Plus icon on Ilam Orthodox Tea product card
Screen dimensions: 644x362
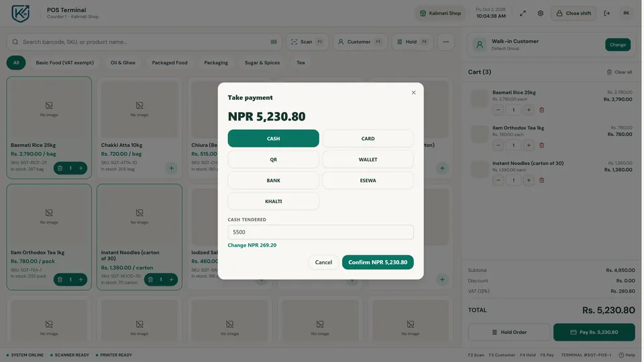tap(81, 280)
